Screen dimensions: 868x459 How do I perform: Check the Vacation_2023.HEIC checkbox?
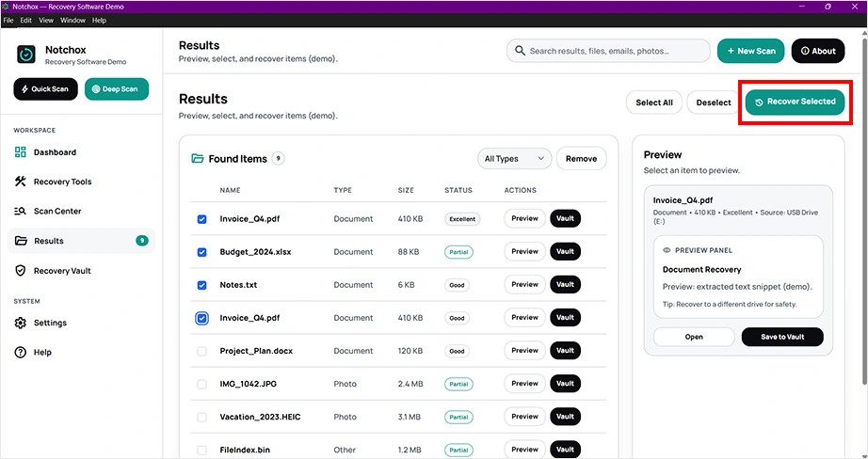coord(202,417)
